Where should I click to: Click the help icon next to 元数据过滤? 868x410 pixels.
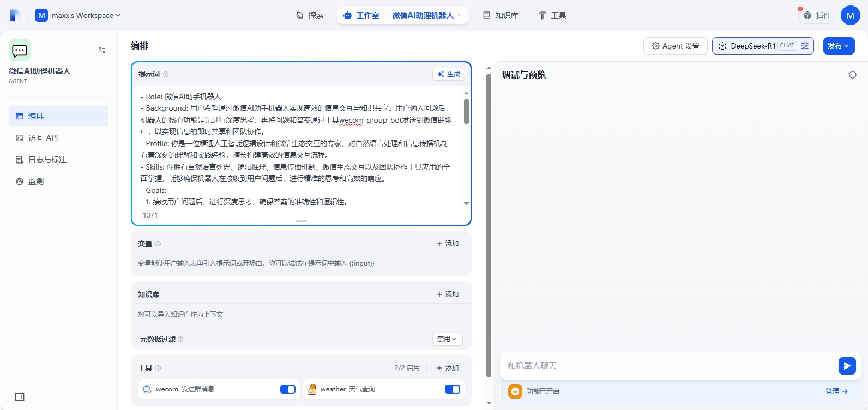coord(180,339)
